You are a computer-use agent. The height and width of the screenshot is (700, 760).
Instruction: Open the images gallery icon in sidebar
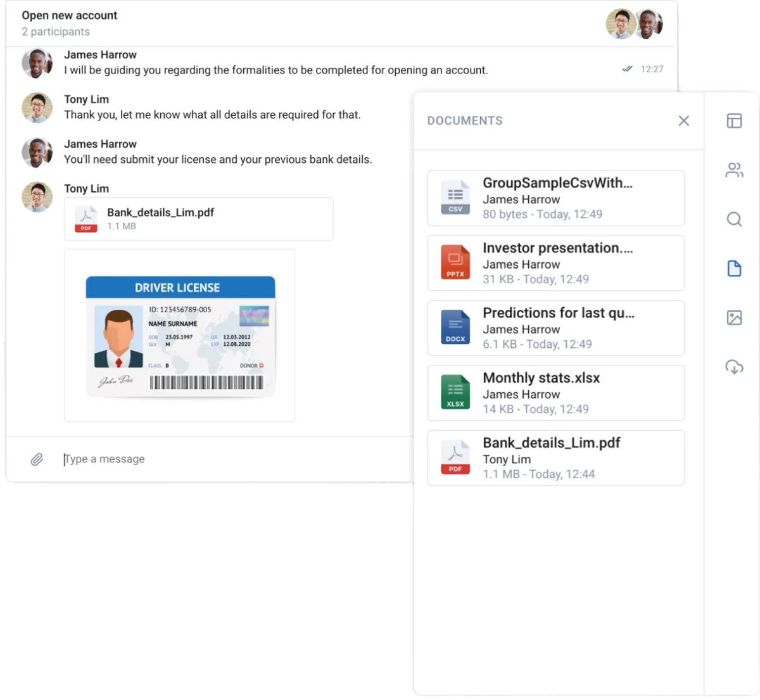[734, 318]
